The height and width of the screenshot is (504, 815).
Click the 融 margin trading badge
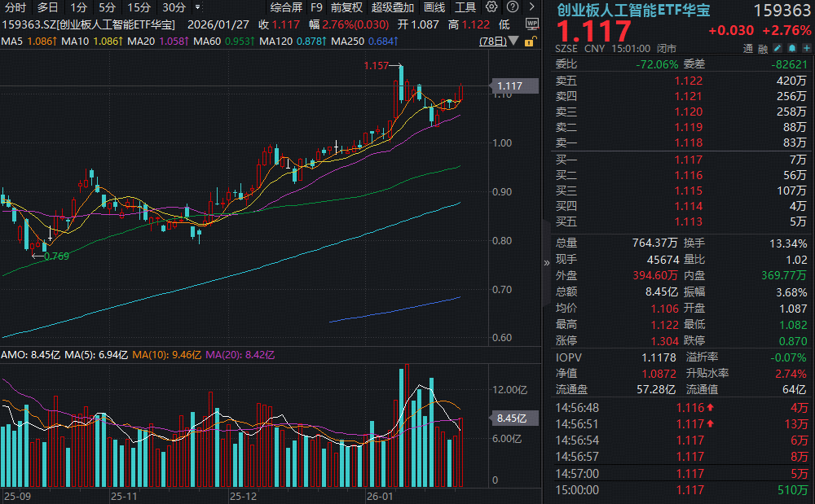(762, 48)
